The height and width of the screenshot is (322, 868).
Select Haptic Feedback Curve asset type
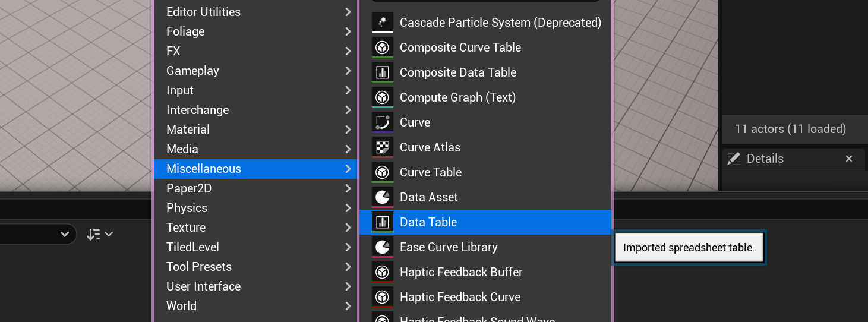[x=460, y=297]
